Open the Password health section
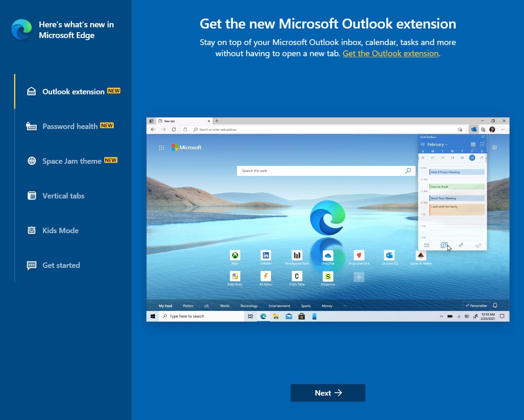524x420 pixels. click(70, 126)
